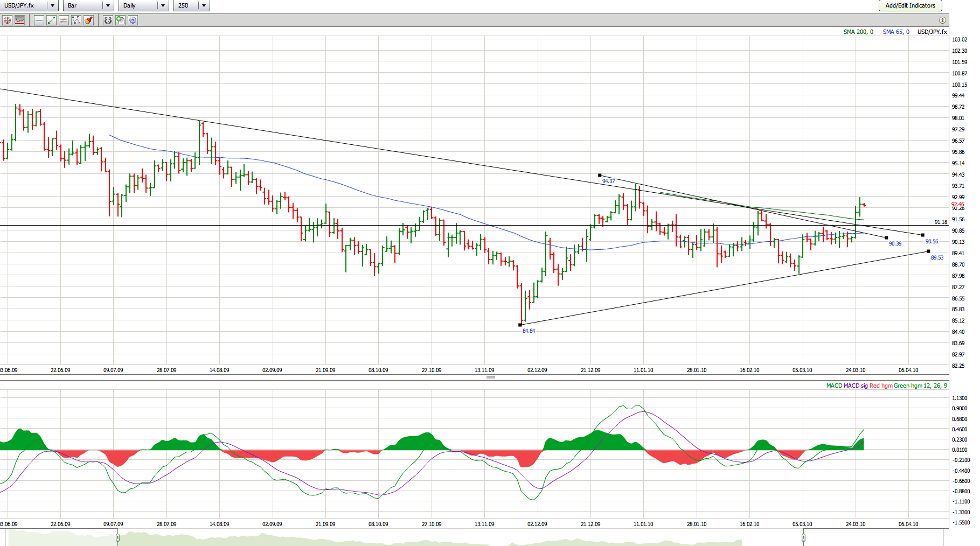This screenshot has height=546, width=980.
Task: Open the alarm clock alert tool
Action: 108,20
